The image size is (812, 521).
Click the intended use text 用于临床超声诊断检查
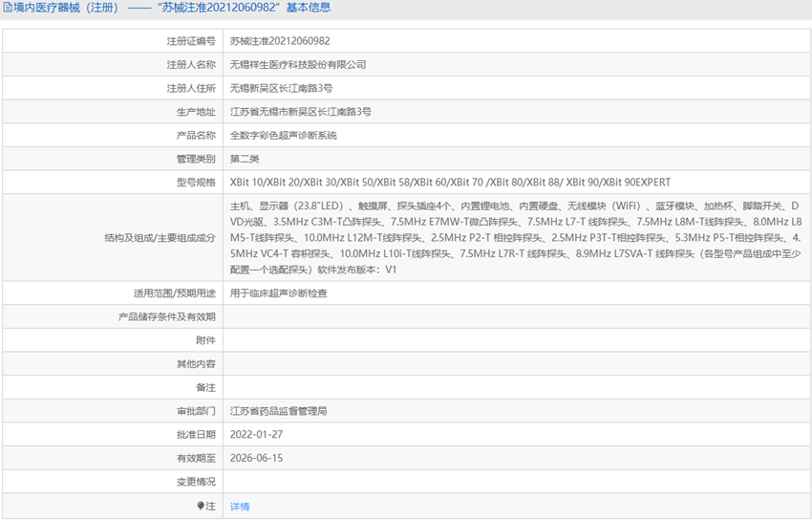click(279, 293)
